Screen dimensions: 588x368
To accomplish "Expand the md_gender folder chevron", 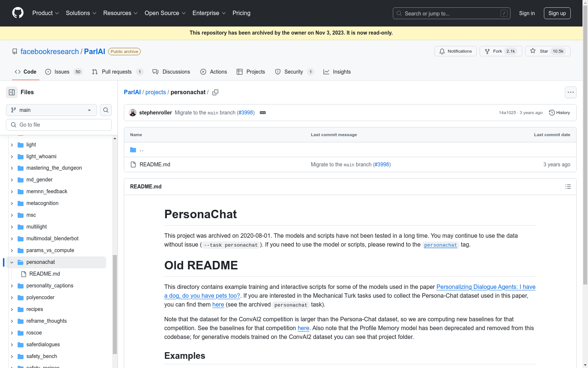I will 12,180.
